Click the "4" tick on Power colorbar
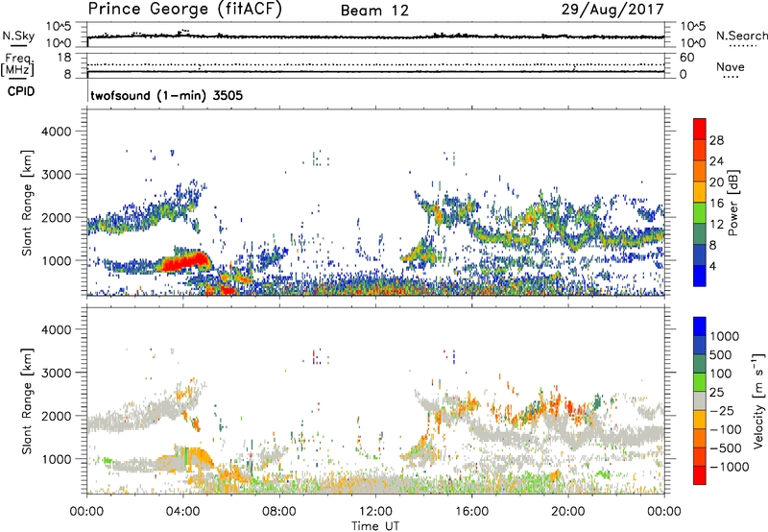Viewport: 768px width, 532px height. (713, 266)
